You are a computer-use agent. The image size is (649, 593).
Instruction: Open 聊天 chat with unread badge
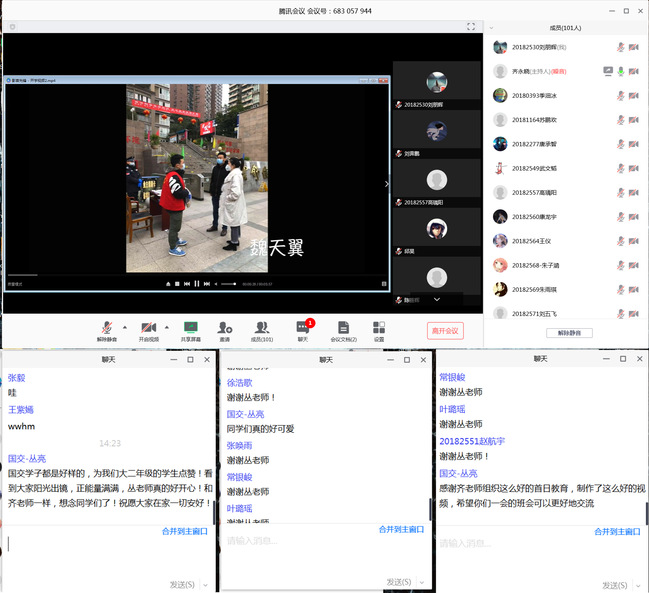[303, 328]
